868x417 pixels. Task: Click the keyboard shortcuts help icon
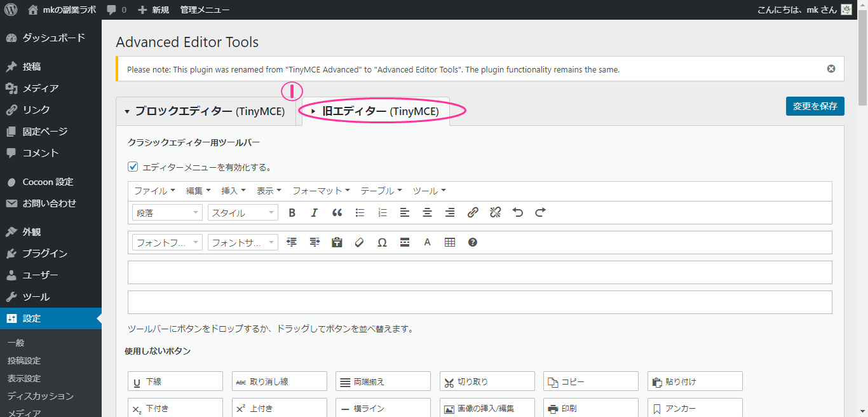click(x=473, y=242)
